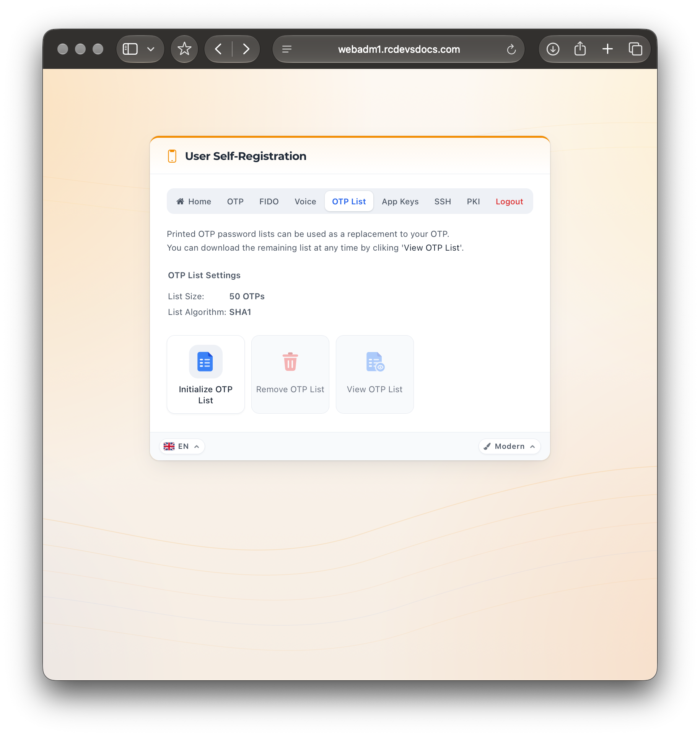Go back to the previous page
The image size is (700, 737).
click(x=218, y=49)
